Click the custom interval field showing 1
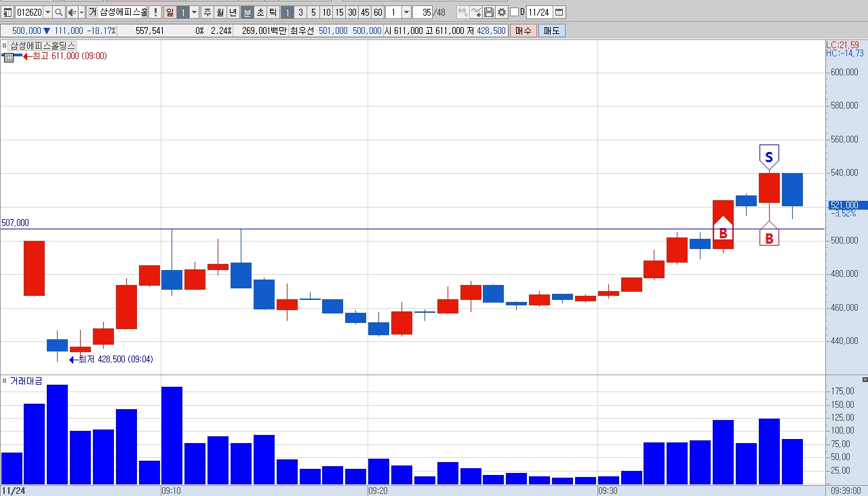The height and width of the screenshot is (496, 868). point(393,12)
